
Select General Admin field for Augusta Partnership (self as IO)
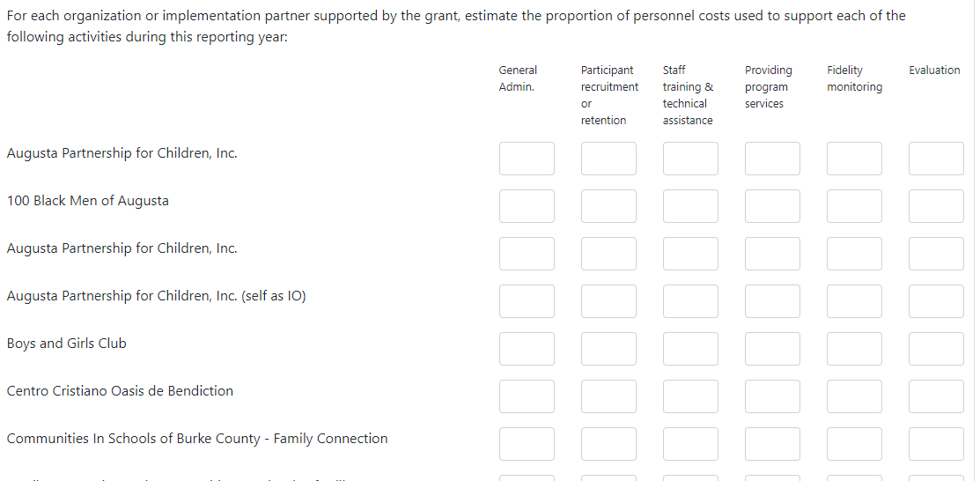coord(527,301)
